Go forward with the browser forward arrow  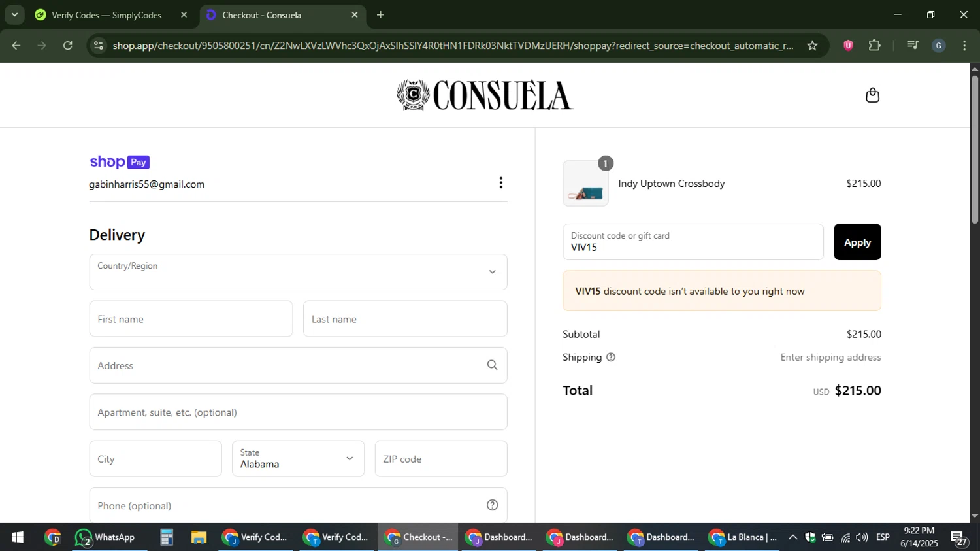coord(42,46)
